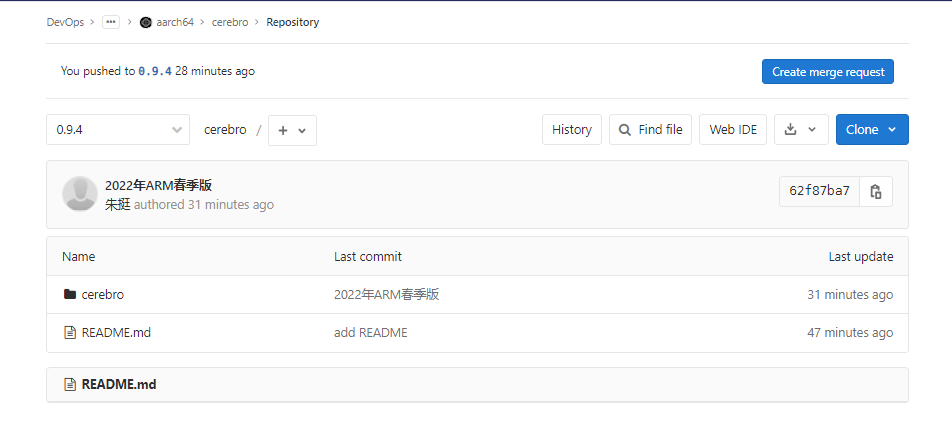The image size is (952, 423).
Task: Open the 0.9.4 branch selector dropdown
Action: [x=118, y=129]
